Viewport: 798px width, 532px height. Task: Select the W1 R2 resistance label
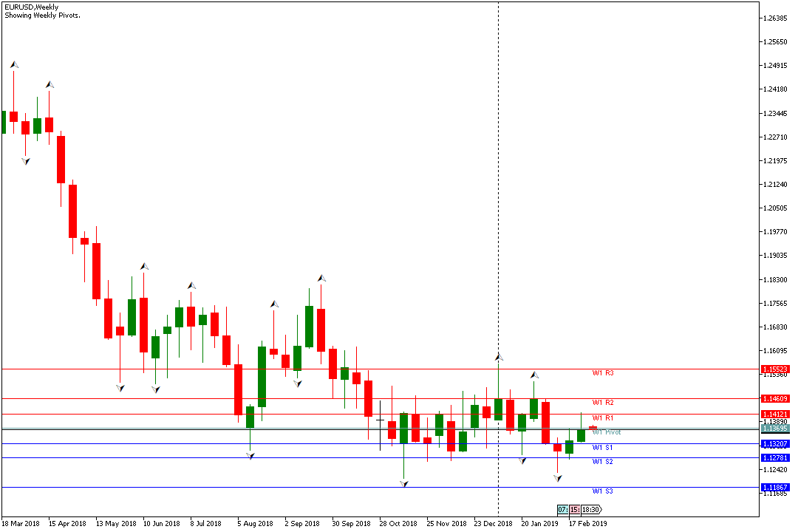(602, 403)
